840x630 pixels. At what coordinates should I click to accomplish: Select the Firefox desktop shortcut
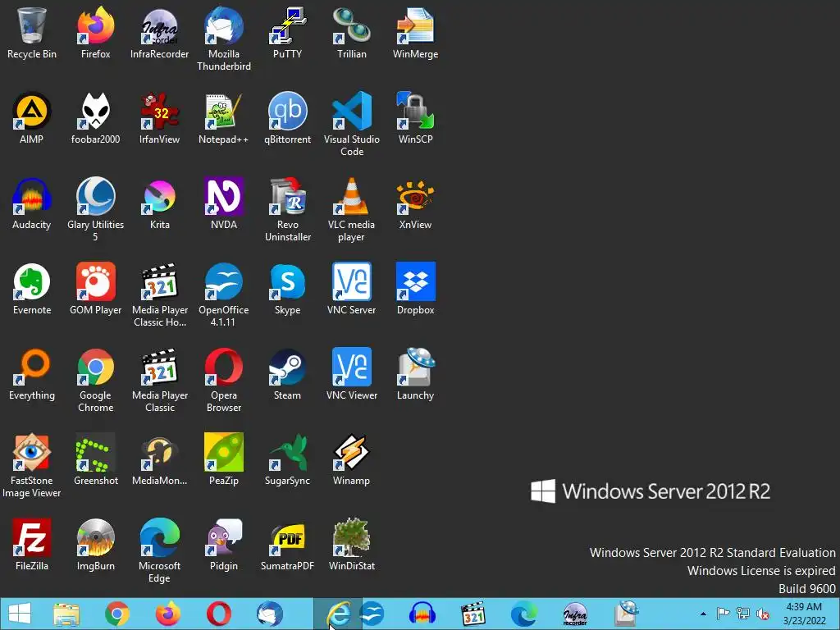(95, 33)
